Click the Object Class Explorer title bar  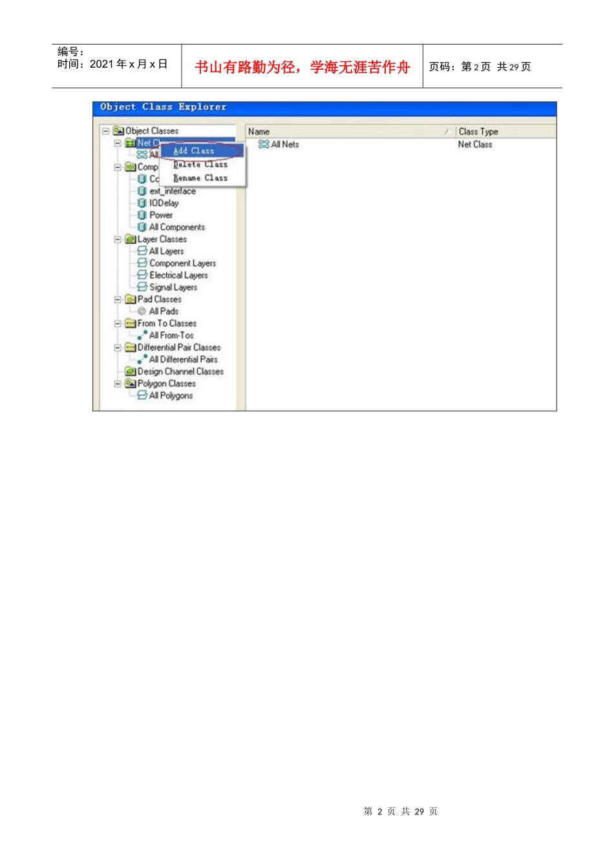click(324, 108)
